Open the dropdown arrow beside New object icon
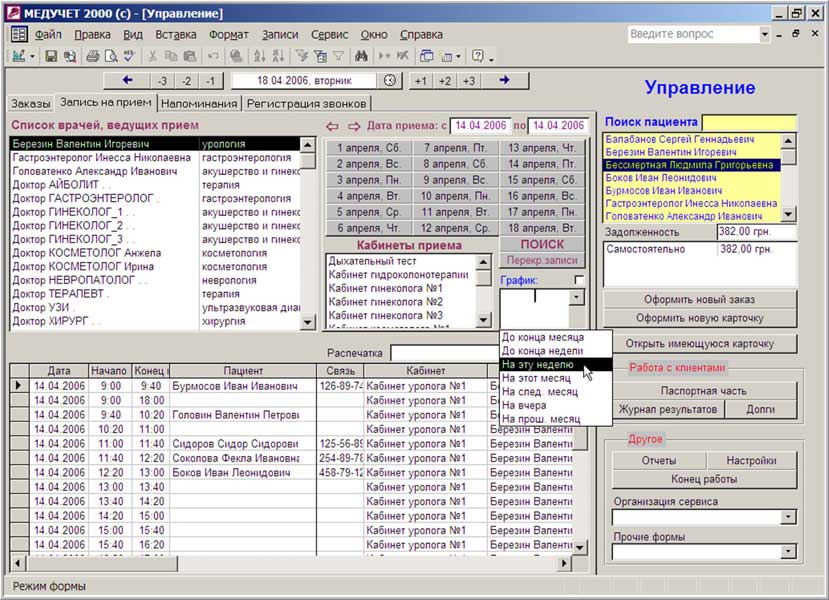 (x=458, y=56)
